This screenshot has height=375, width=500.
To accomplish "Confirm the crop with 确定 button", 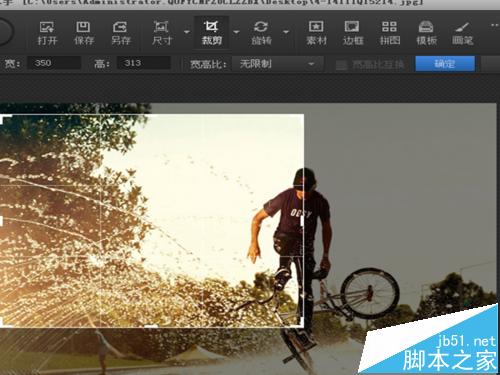I will click(445, 64).
